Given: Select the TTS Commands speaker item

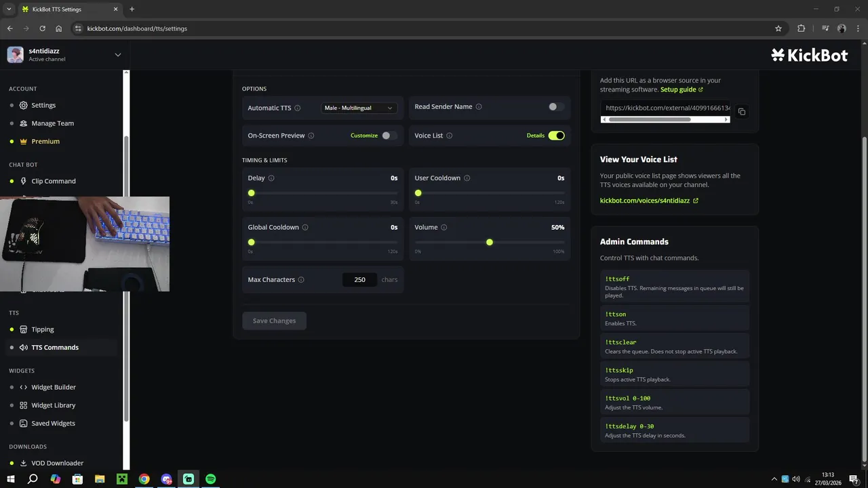Looking at the screenshot, I should coord(55,347).
